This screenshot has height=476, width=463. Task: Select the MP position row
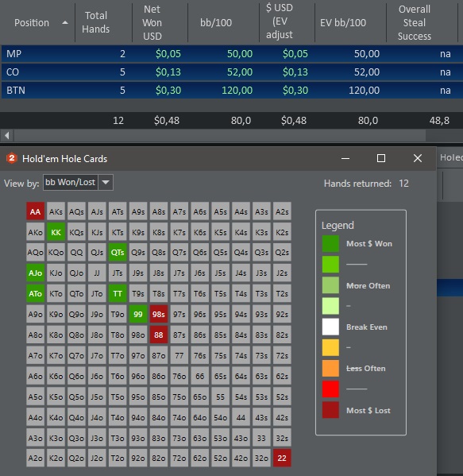[232, 54]
